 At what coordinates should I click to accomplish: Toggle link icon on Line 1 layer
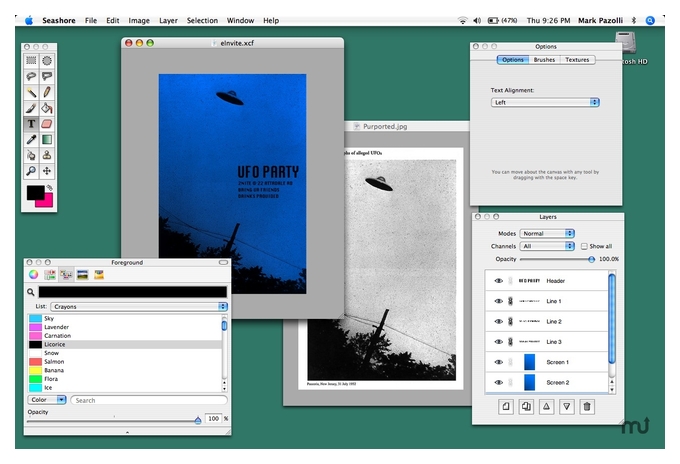pyautogui.click(x=510, y=301)
